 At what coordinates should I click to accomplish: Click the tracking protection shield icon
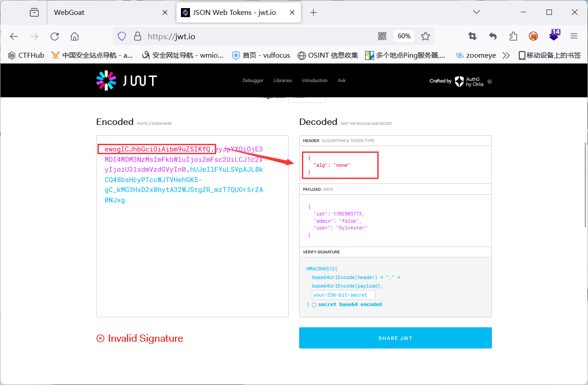coord(122,37)
